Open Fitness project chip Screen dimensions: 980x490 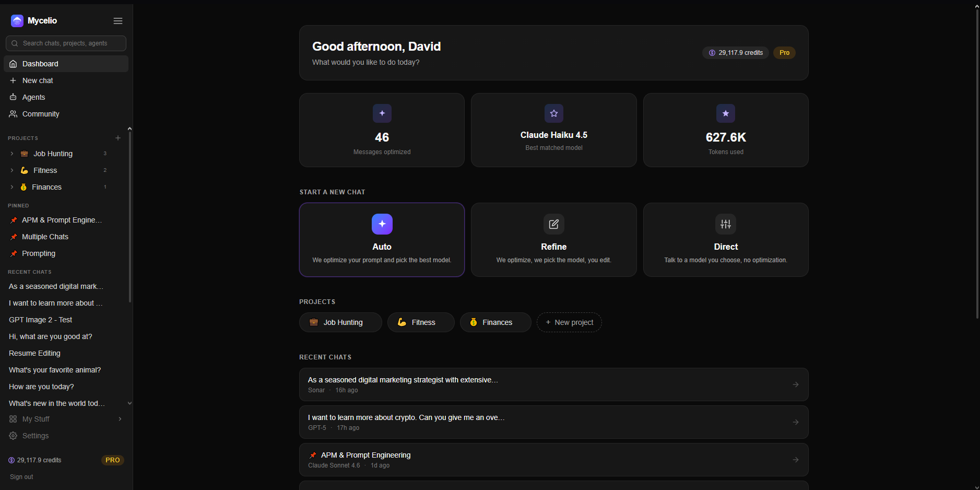pyautogui.click(x=421, y=322)
